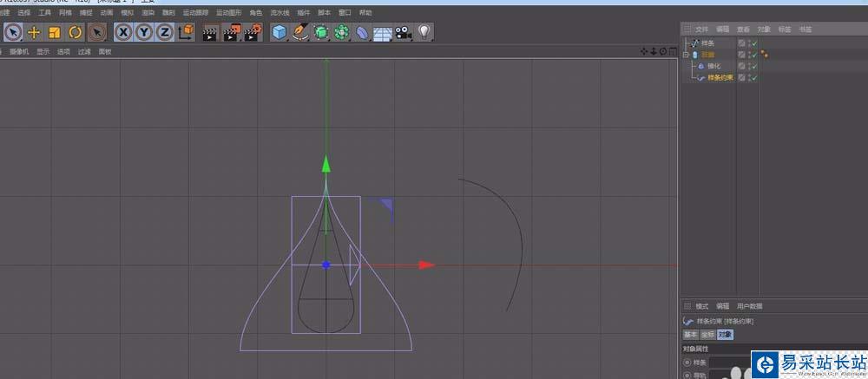Select the spline Pen tool
The height and width of the screenshot is (379, 868).
pos(300,33)
